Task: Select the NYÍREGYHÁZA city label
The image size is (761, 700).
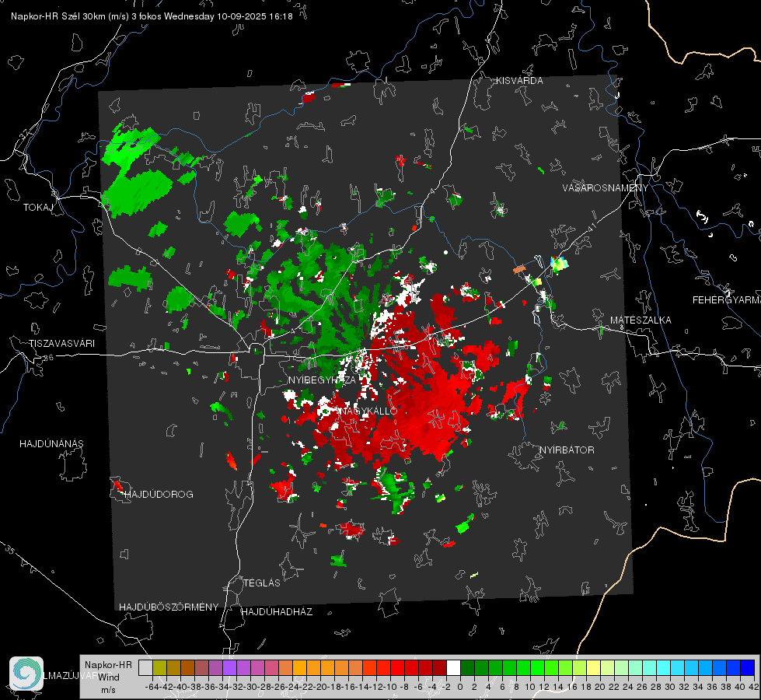Action: click(322, 380)
